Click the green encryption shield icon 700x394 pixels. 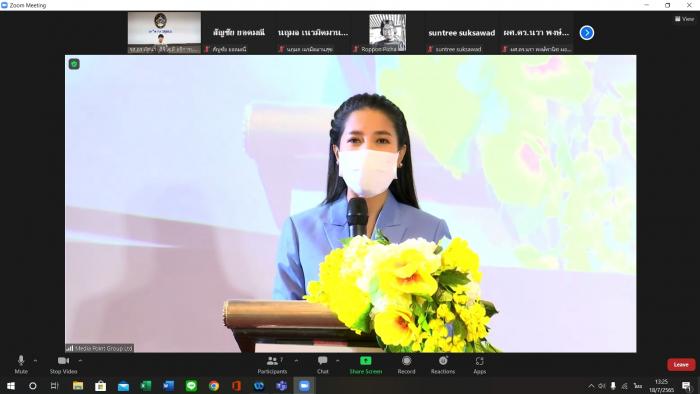click(74, 64)
